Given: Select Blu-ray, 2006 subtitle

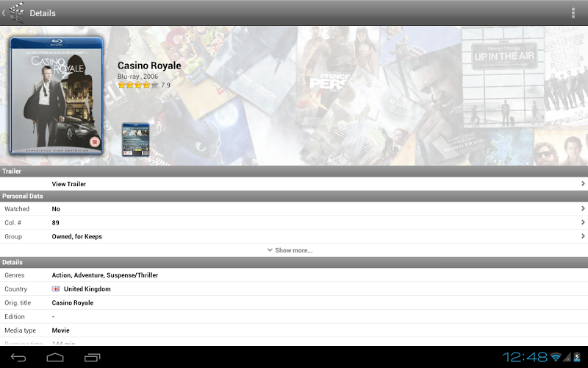Looking at the screenshot, I should point(137,77).
